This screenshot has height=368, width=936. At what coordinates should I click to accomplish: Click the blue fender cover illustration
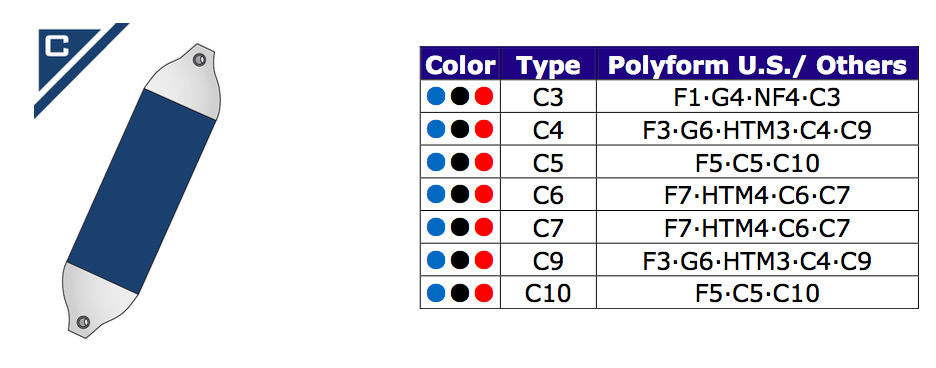pyautogui.click(x=141, y=191)
